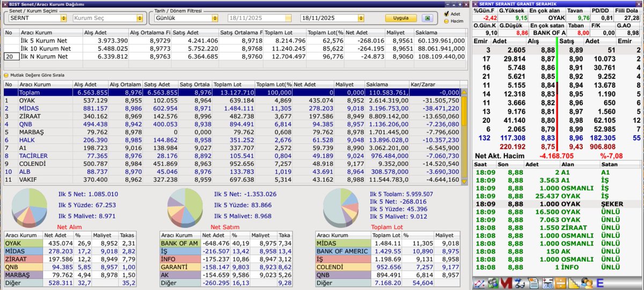
Task: Export the table with the Excel icon
Action: 427,18
